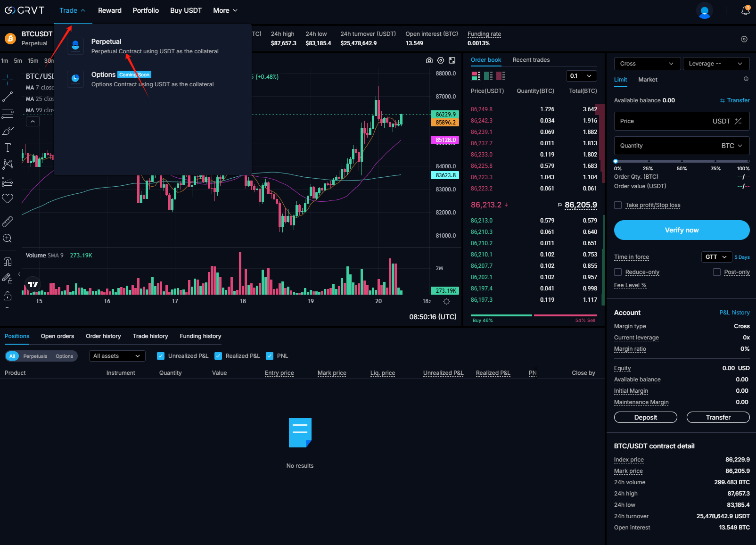The width and height of the screenshot is (756, 545).
Task: Open the user profile avatar
Action: (x=705, y=10)
